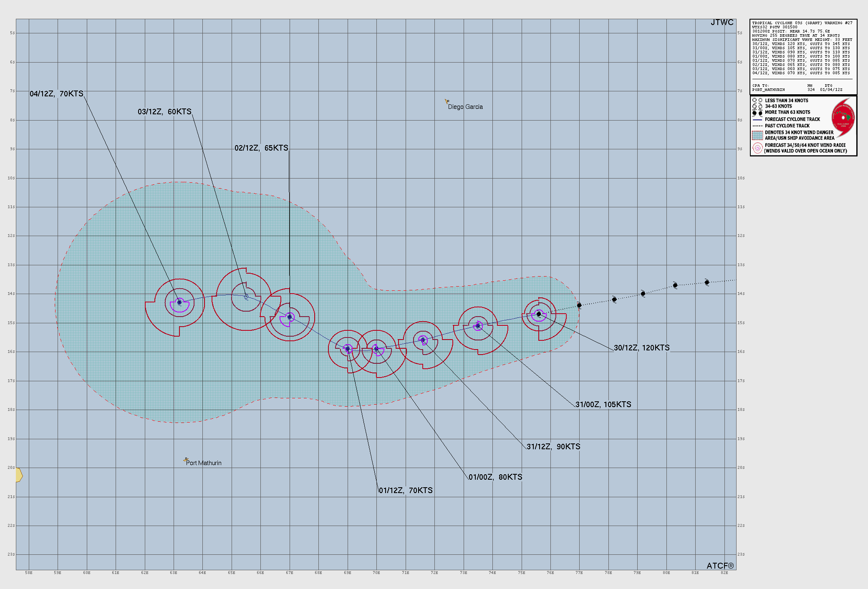Screen dimensions: 868x589
Task: Click the 34 knot danger area legend swatch
Action: tap(757, 135)
